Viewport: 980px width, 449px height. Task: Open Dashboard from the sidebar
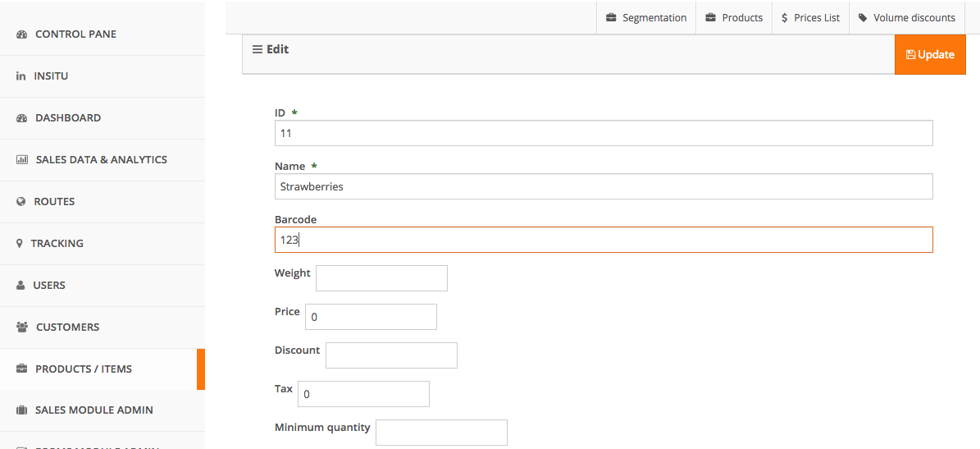[68, 118]
